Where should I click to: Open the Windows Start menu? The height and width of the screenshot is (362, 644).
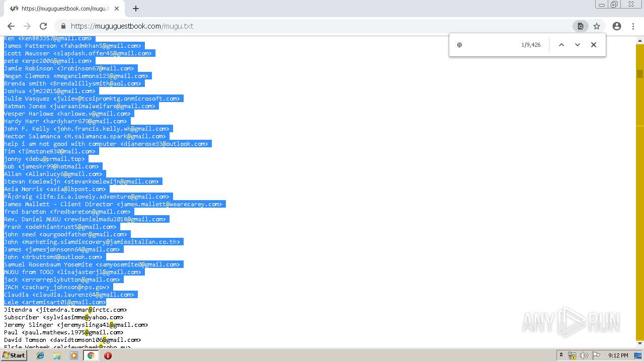pos(14,355)
